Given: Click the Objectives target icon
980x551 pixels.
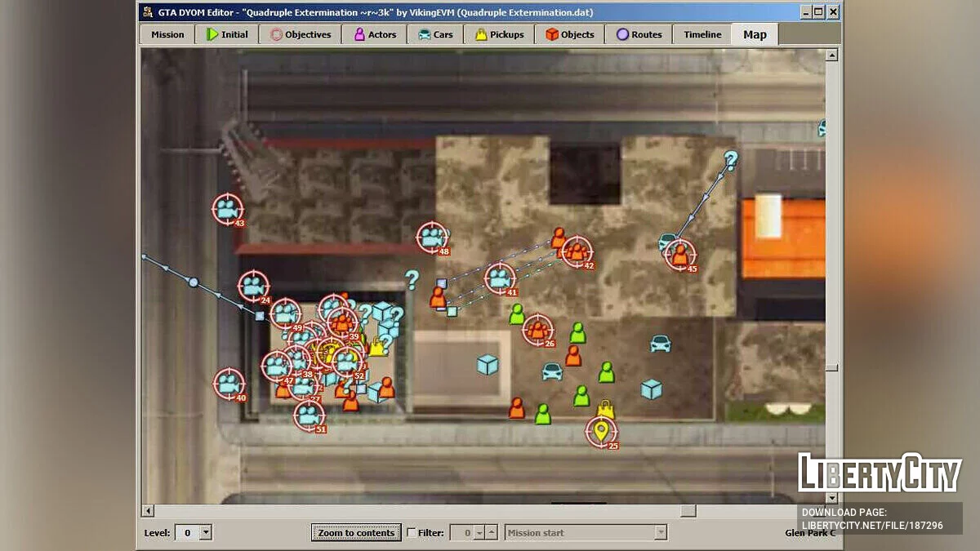Looking at the screenshot, I should pos(275,34).
